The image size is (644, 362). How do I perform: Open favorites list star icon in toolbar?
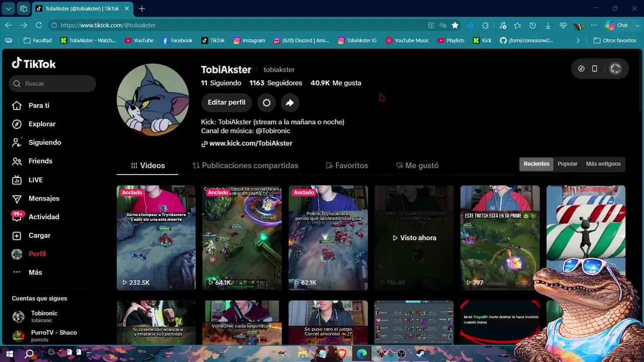click(517, 25)
